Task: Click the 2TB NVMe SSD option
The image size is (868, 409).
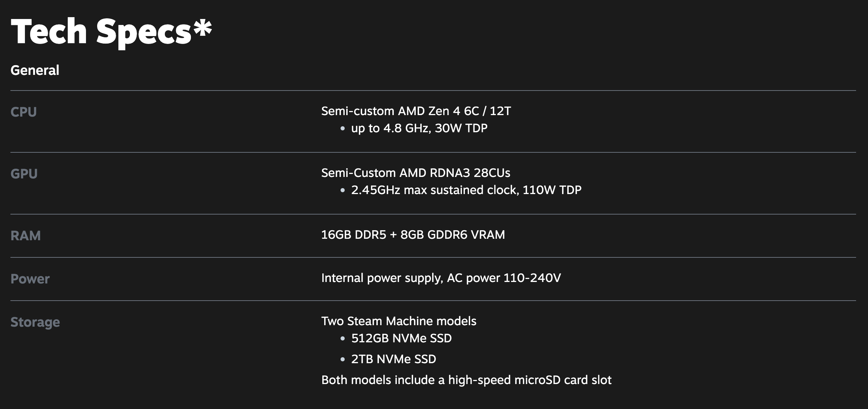Action: coord(393,359)
